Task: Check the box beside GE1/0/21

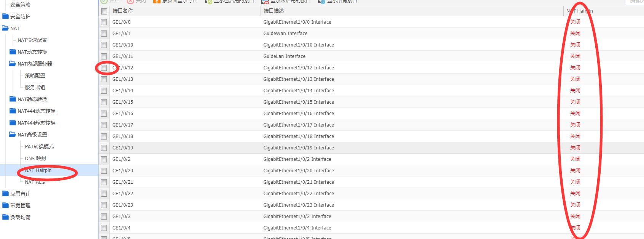Action: [104, 182]
